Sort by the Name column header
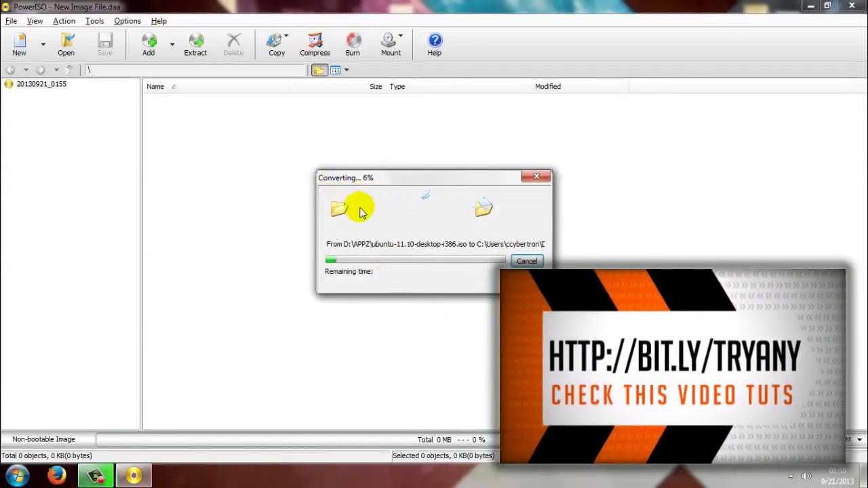The height and width of the screenshot is (488, 868). pyautogui.click(x=155, y=86)
